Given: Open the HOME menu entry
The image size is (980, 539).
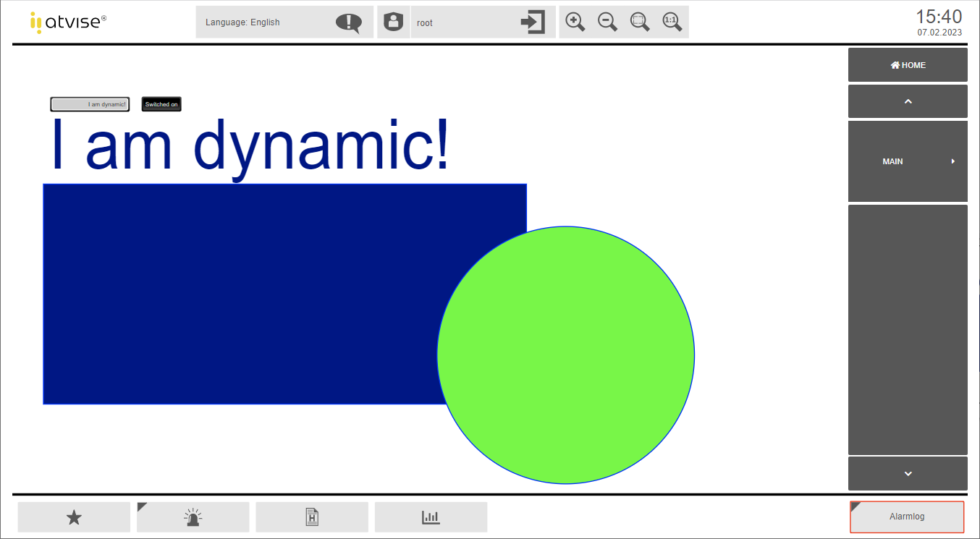Looking at the screenshot, I should point(908,64).
